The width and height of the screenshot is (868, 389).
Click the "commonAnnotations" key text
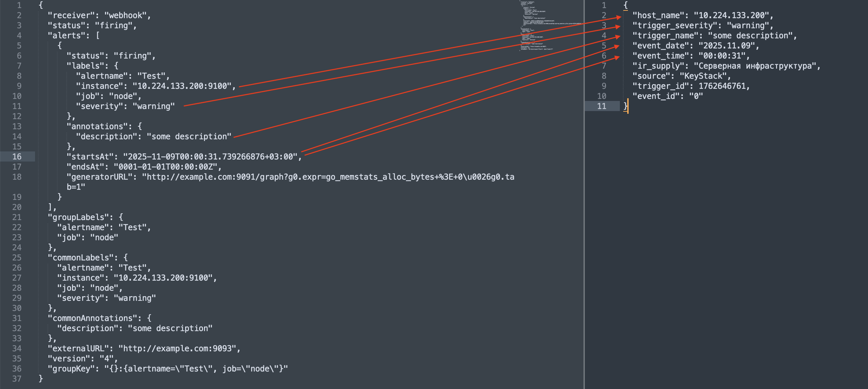coord(92,318)
